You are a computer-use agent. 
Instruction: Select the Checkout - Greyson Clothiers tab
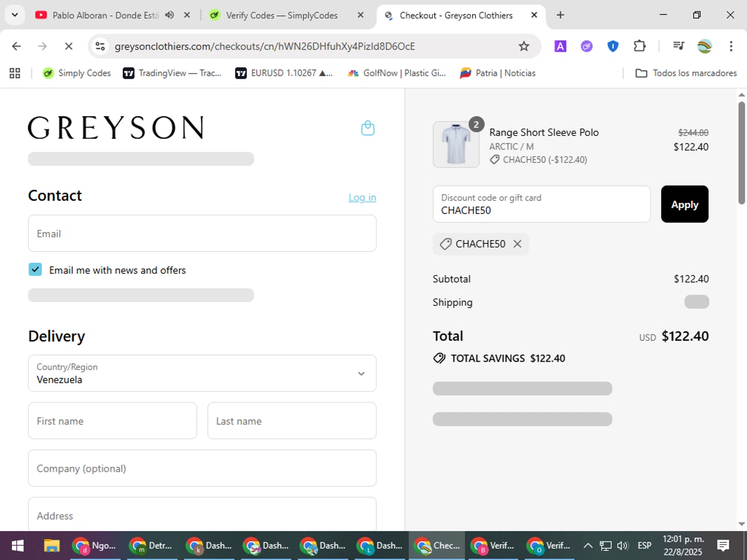point(456,15)
